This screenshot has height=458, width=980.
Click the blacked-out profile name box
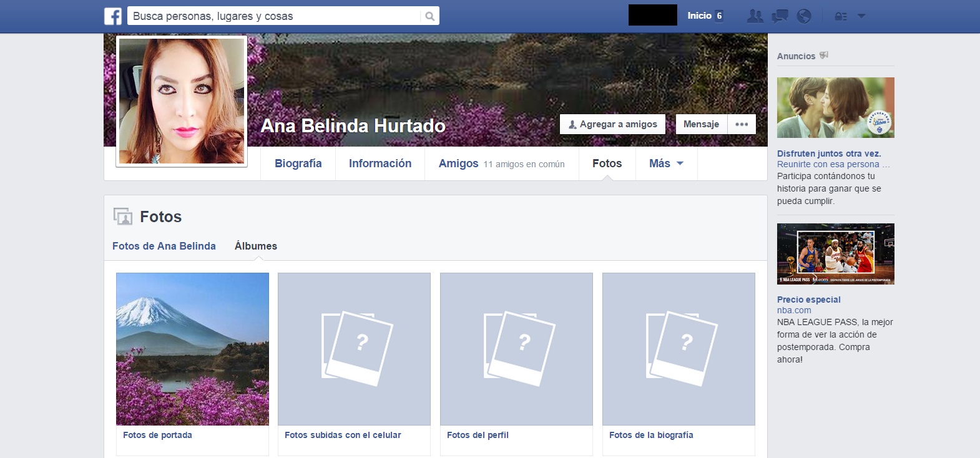pos(652,15)
